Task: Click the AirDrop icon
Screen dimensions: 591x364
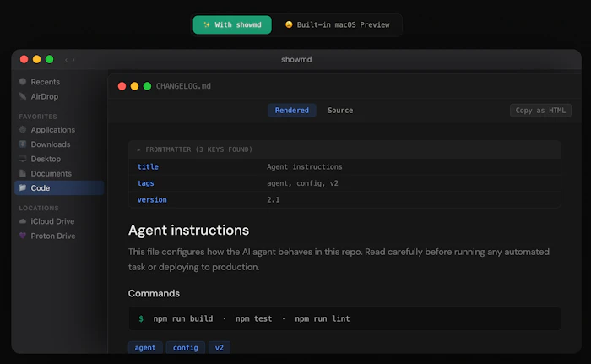Action: (23, 96)
